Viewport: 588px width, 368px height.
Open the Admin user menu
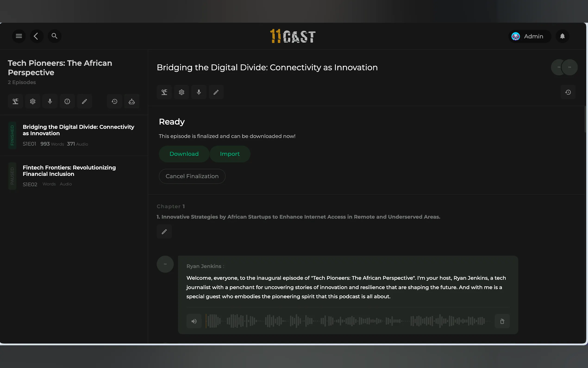(529, 36)
